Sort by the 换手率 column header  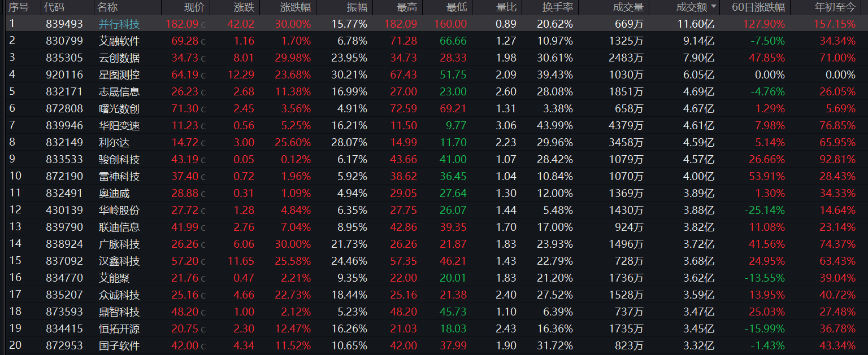coord(557,7)
